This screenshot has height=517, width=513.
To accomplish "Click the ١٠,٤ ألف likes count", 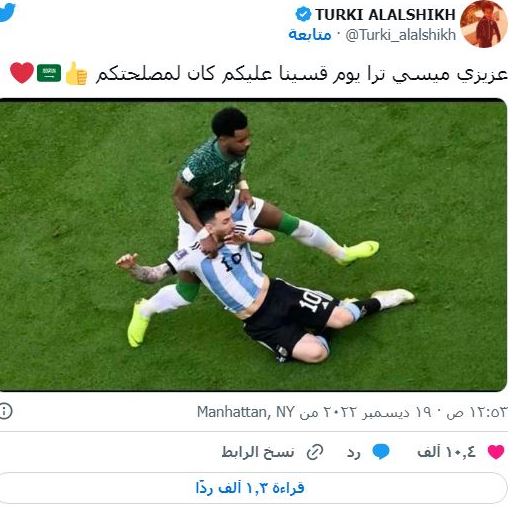I will click(x=446, y=452).
